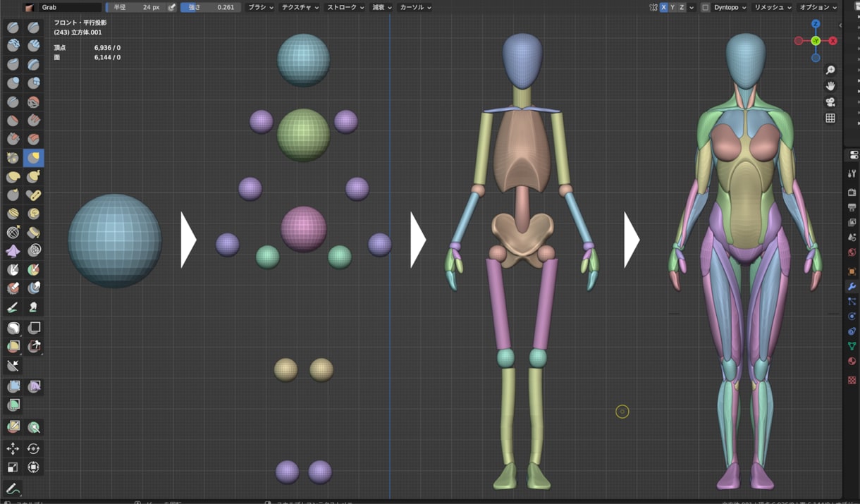Click the brush preview icon beside Grab
This screenshot has height=504, width=860.
[x=29, y=7]
